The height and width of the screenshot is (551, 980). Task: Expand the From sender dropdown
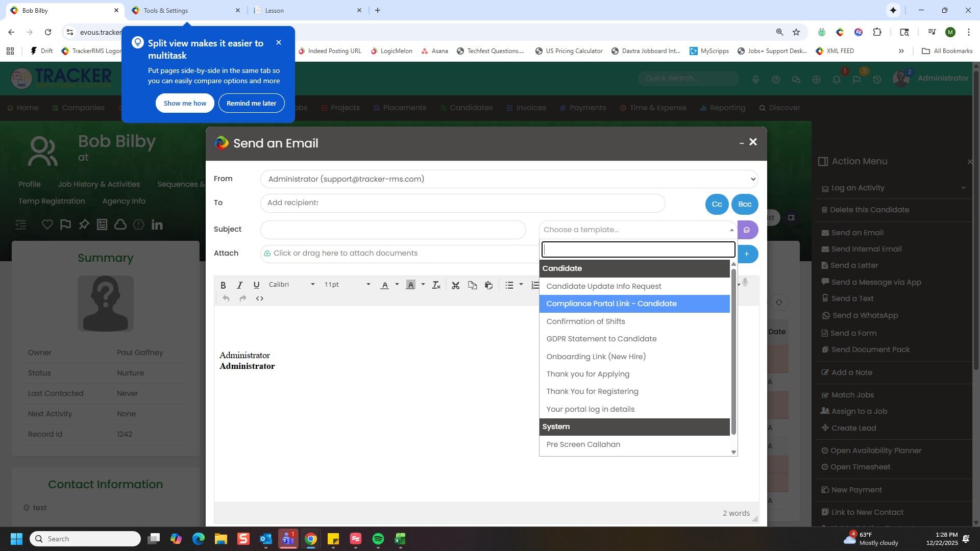(509, 179)
